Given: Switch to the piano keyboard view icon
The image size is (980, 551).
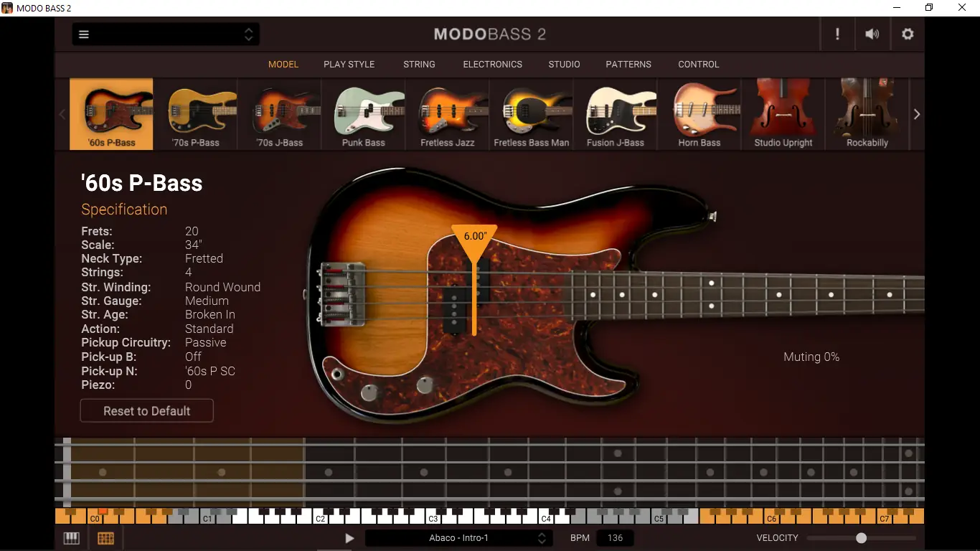Looking at the screenshot, I should pos(72,538).
